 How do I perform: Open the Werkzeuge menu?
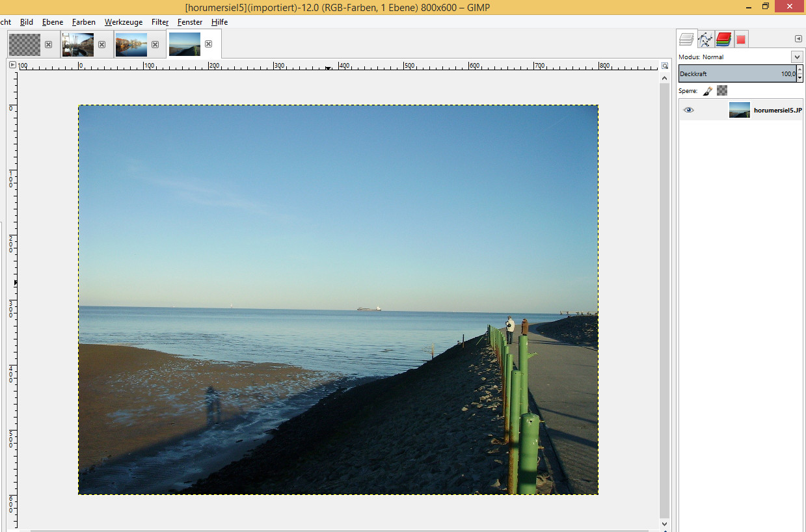[x=123, y=22]
